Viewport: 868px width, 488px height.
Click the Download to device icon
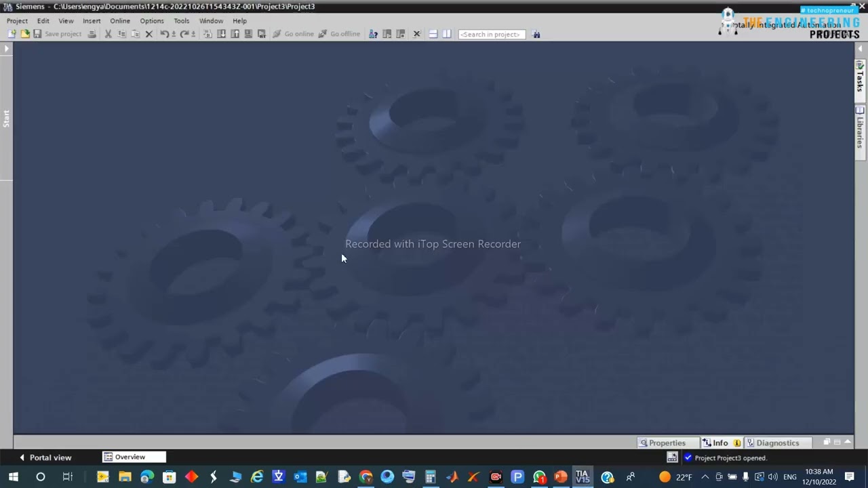(221, 34)
